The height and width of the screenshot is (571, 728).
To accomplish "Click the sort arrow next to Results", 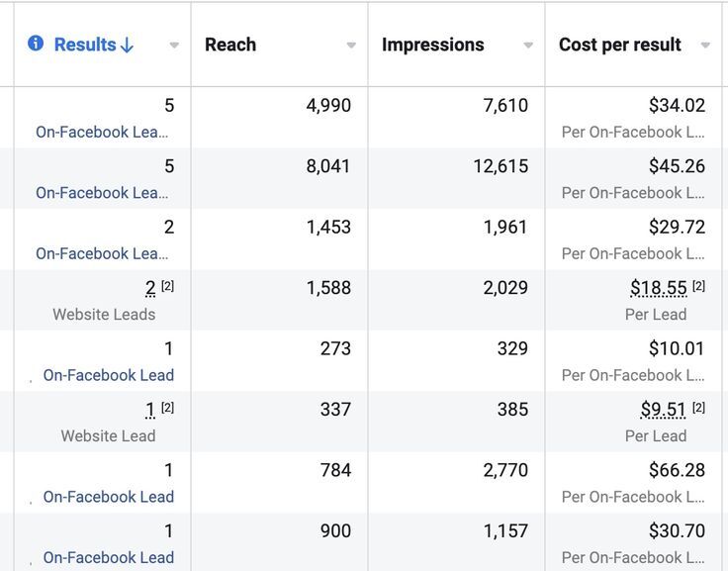I will (x=127, y=46).
